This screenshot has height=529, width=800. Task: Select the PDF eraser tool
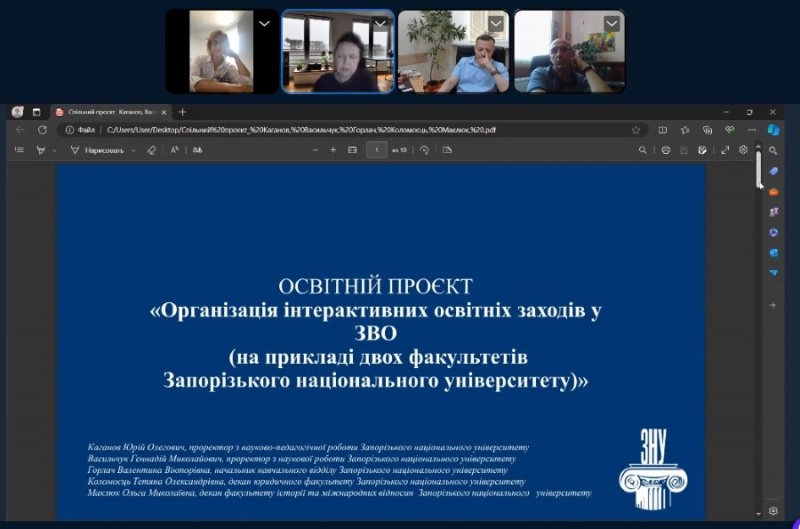pos(152,150)
